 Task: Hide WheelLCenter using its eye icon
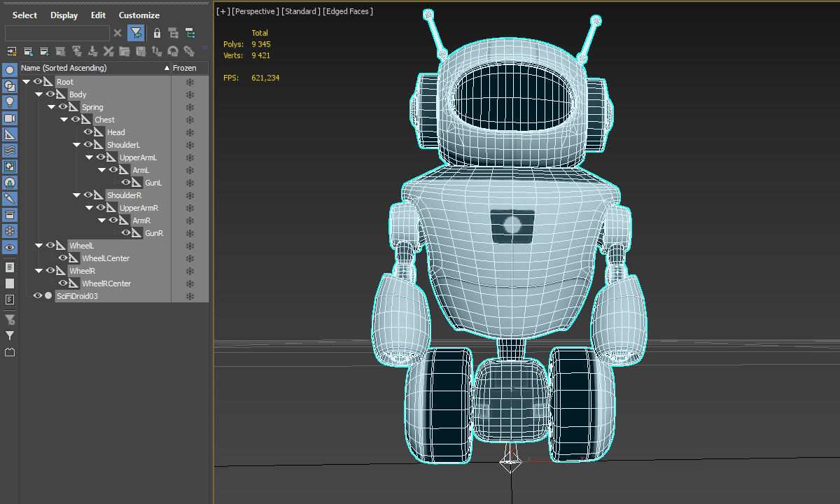pyautogui.click(x=63, y=258)
